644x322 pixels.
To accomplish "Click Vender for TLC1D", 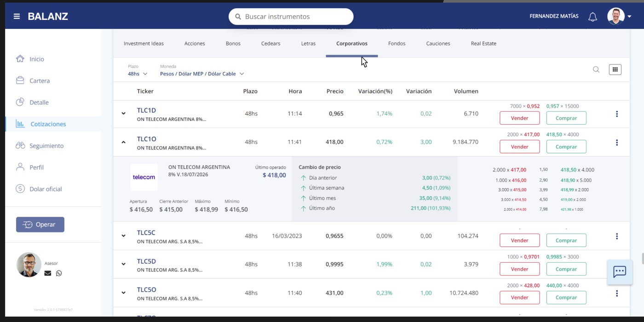I will [x=519, y=118].
